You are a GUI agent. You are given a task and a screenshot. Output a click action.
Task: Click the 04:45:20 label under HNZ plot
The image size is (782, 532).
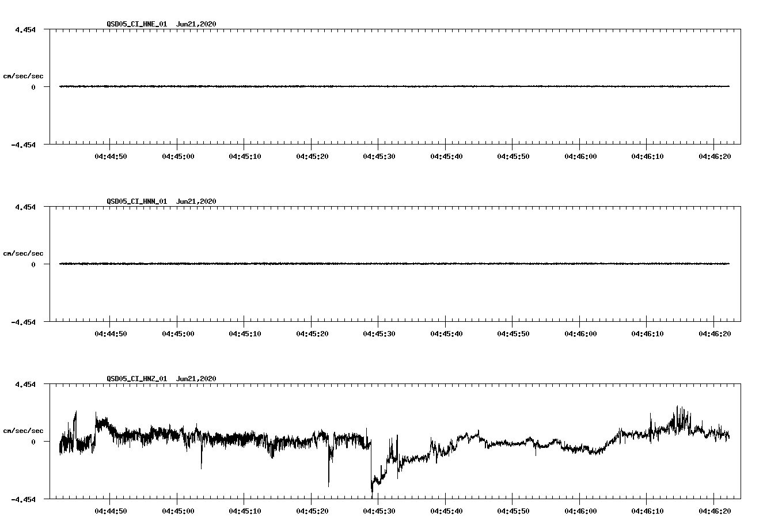[312, 511]
